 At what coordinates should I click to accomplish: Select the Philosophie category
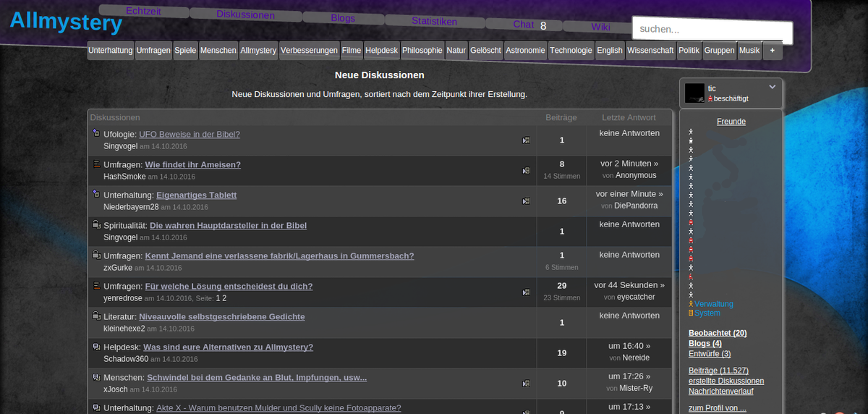click(422, 51)
